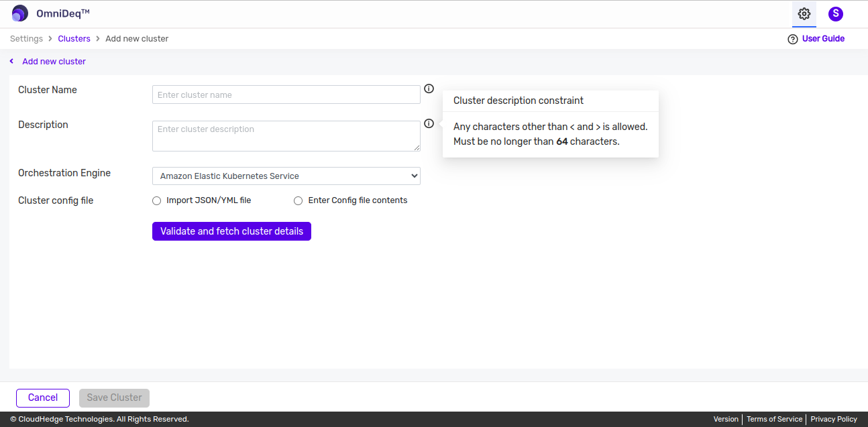The width and height of the screenshot is (868, 427).
Task: Click the Add new cluster back link
Action: coord(54,61)
